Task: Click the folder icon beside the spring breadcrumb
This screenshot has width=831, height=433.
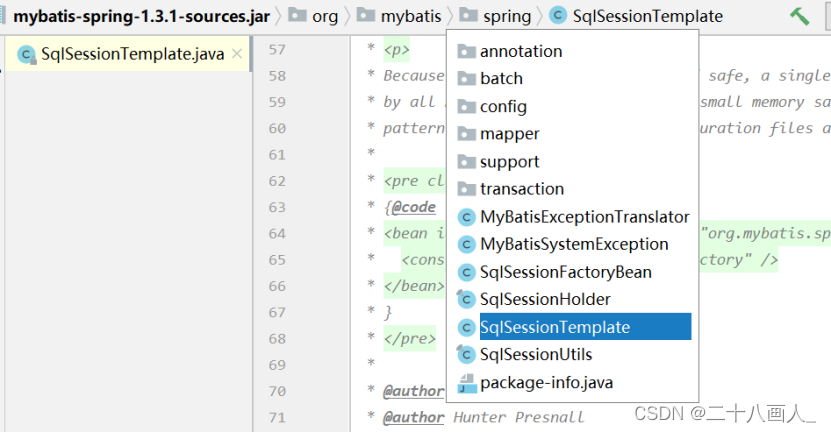Action: tap(468, 15)
